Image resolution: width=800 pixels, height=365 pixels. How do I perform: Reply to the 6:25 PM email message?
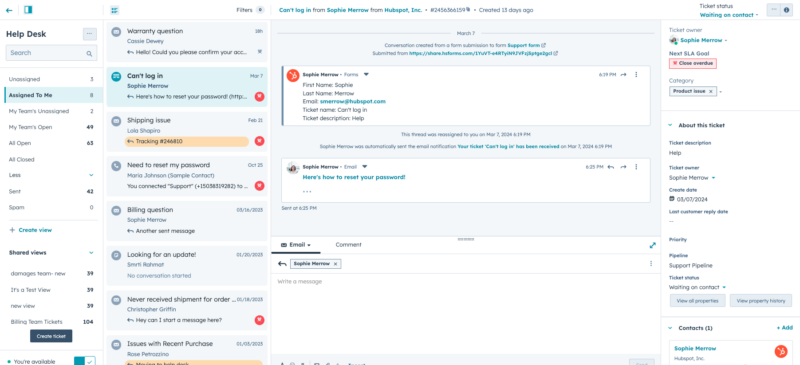[x=611, y=167]
